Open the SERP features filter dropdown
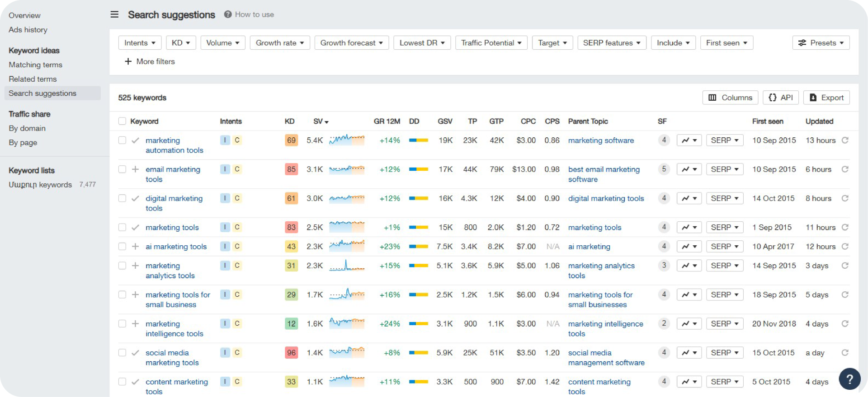The image size is (868, 397). coord(612,43)
